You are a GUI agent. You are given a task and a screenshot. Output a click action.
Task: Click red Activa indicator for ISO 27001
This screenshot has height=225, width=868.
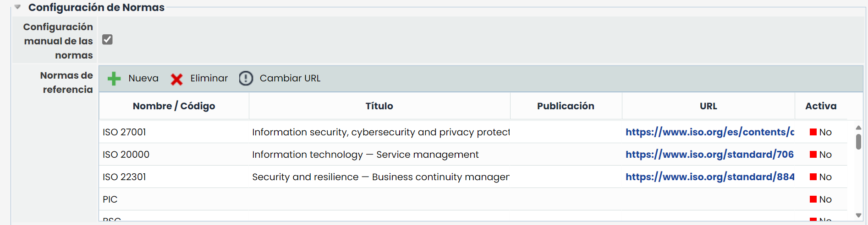click(813, 132)
